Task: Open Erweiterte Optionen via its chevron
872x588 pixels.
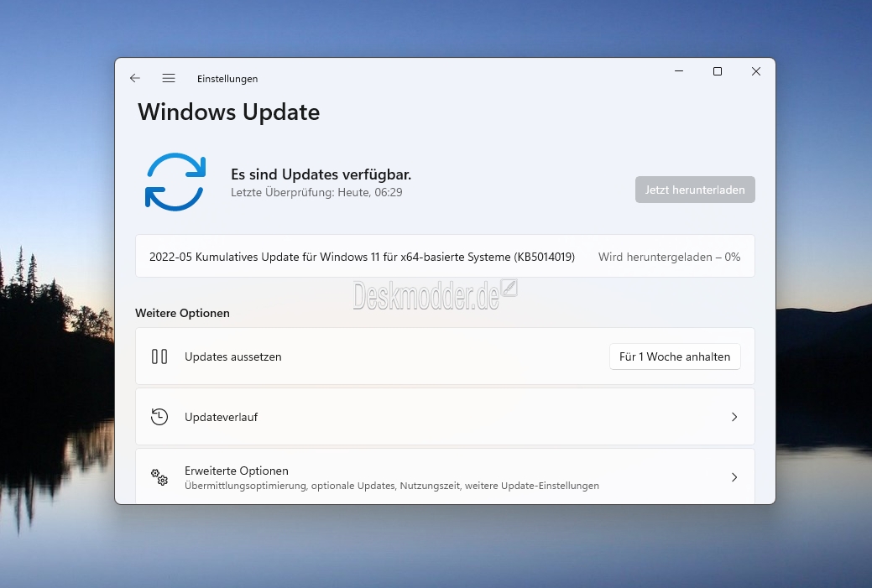Action: (x=734, y=477)
